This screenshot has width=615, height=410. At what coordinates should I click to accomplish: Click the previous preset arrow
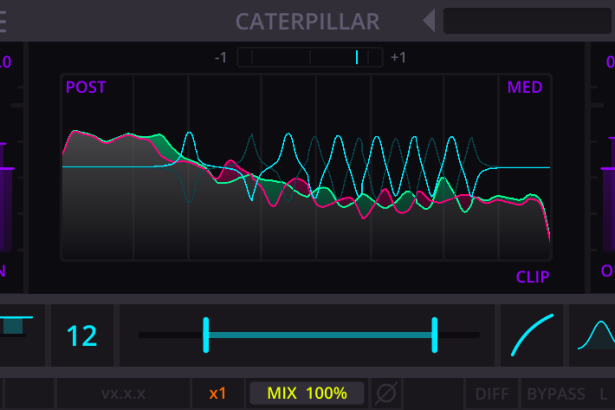click(x=428, y=21)
